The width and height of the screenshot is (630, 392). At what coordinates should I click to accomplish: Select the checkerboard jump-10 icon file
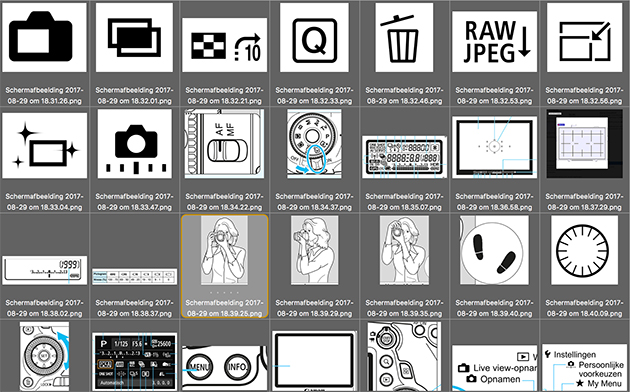224,45
